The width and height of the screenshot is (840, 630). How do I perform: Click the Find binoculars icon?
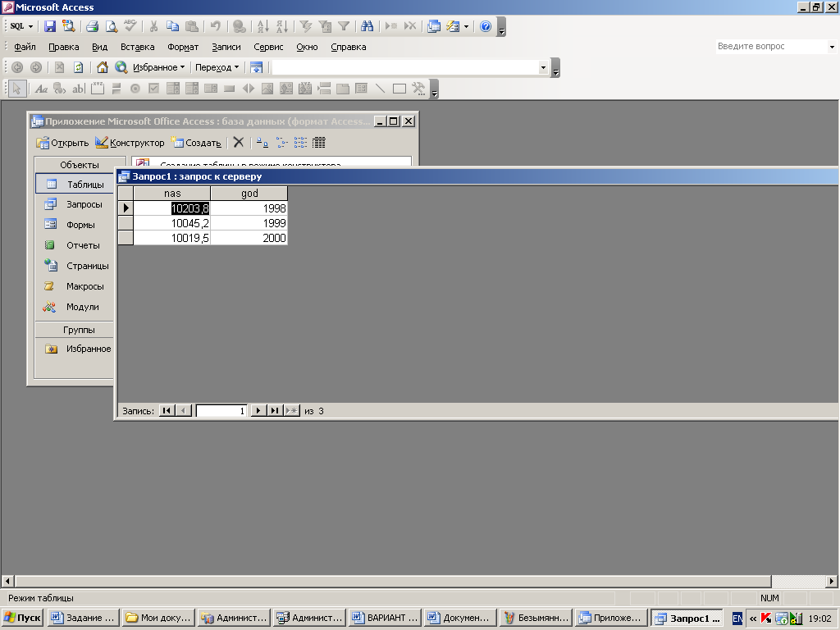367,26
